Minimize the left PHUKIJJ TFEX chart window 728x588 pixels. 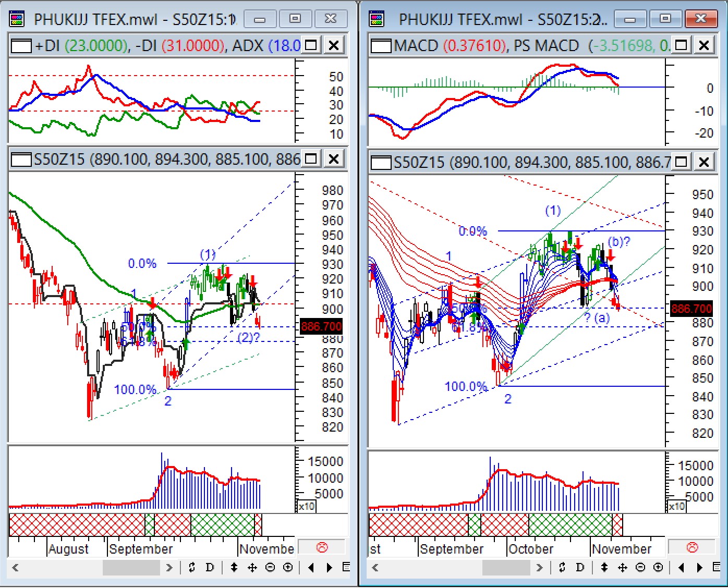[x=260, y=19]
